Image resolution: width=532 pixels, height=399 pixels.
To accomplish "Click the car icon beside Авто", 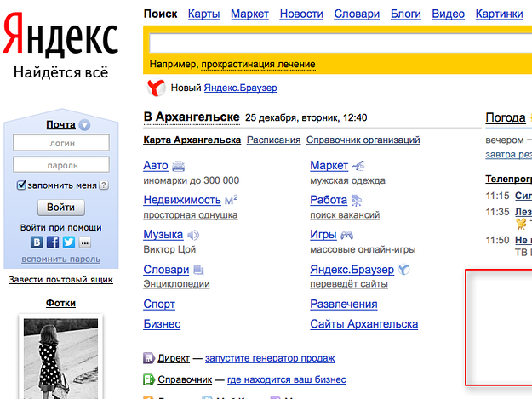I will (179, 166).
